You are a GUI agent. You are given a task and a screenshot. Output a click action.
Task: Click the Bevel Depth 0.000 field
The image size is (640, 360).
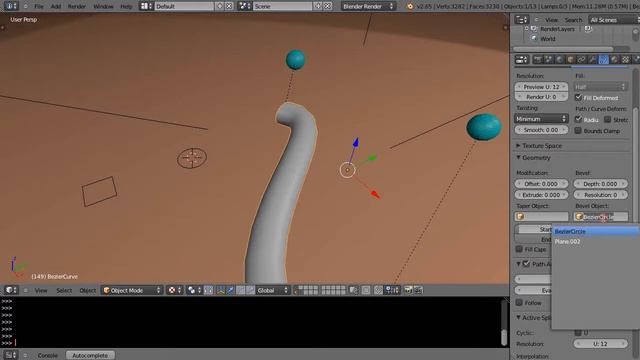click(600, 184)
